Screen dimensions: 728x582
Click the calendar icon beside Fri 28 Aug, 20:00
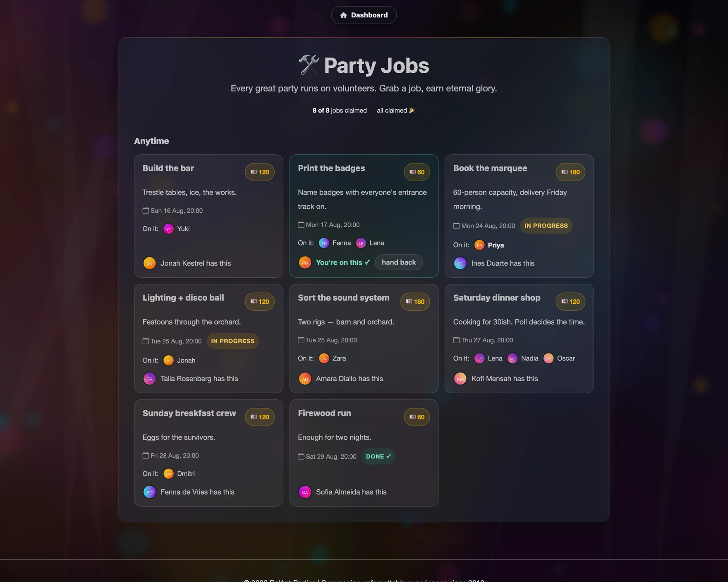(x=146, y=456)
